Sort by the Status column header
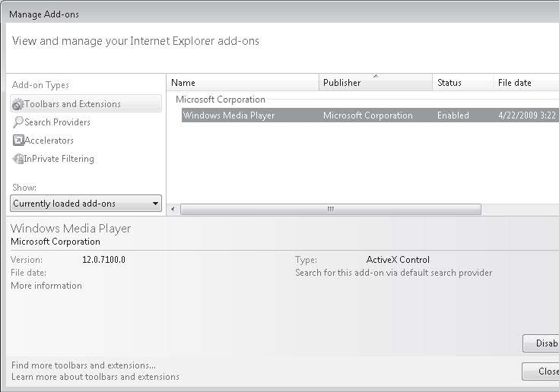Screen dimensions: 559x392 (x=462, y=83)
